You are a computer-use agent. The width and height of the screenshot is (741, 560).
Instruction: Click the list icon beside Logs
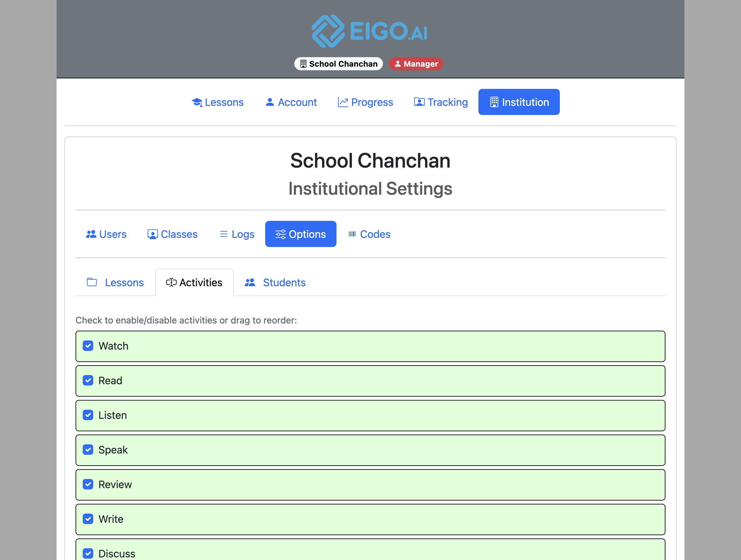[224, 234]
